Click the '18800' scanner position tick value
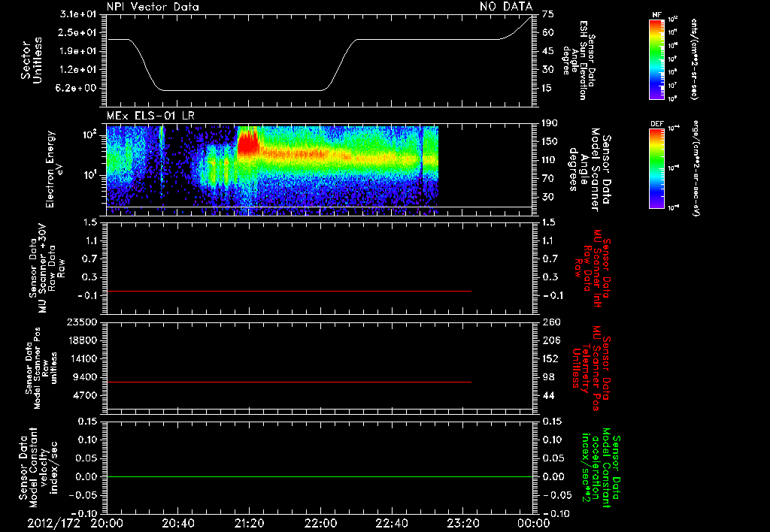 coord(81,340)
